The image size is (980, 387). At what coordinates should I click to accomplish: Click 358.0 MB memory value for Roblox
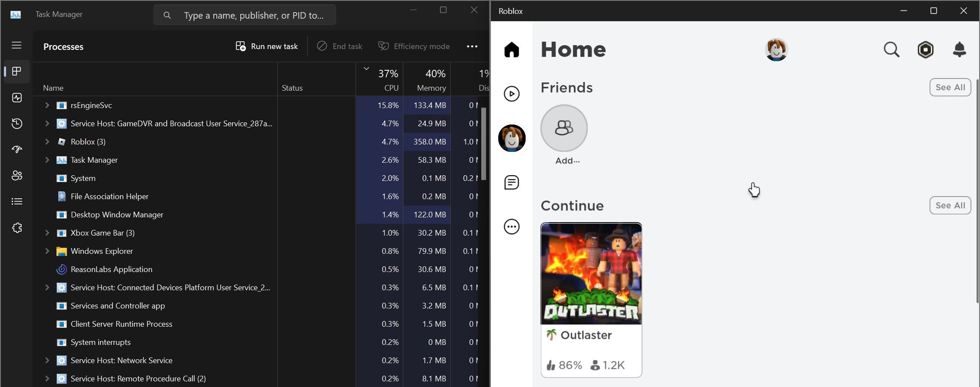coord(430,142)
